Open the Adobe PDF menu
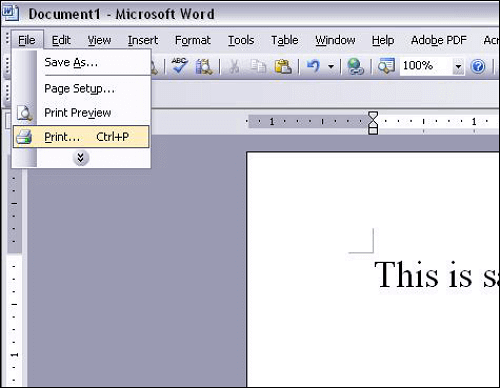The width and height of the screenshot is (500, 388). 438,40
